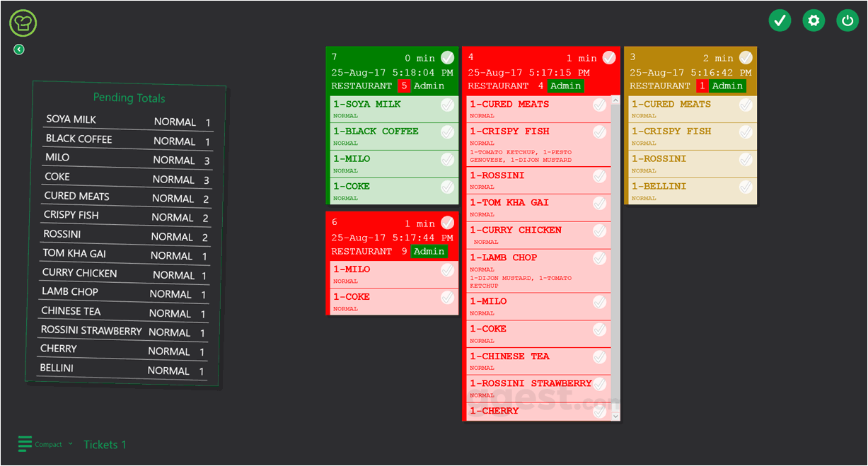
Task: Click the chef hat logo icon
Action: point(23,22)
